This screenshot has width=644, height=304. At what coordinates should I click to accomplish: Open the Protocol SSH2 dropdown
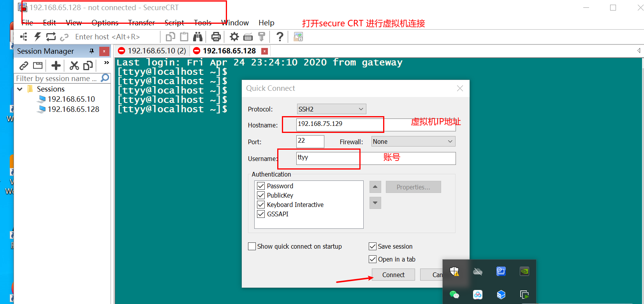331,109
